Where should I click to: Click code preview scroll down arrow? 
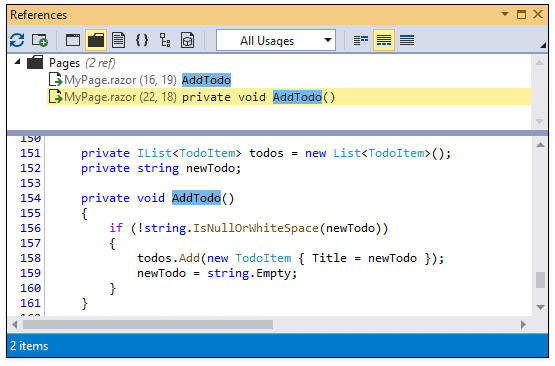tap(540, 307)
